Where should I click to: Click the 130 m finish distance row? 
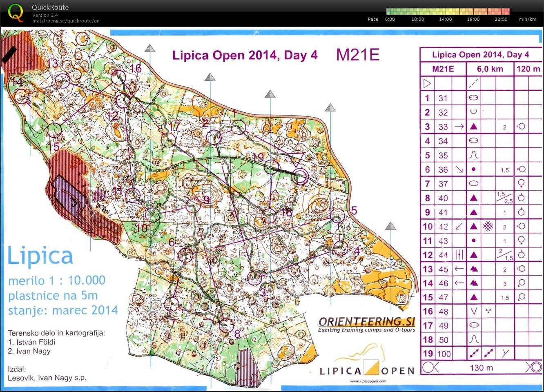coord(481,367)
